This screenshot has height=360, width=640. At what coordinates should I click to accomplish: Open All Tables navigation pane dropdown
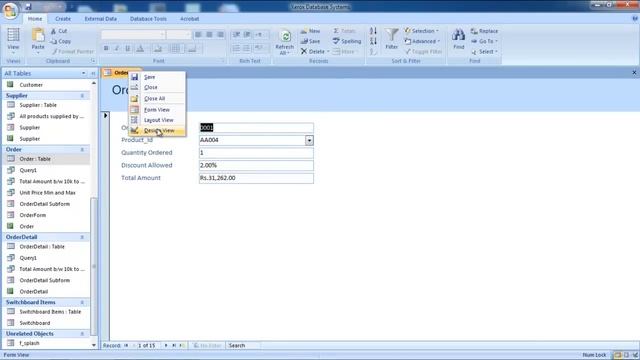(83, 73)
